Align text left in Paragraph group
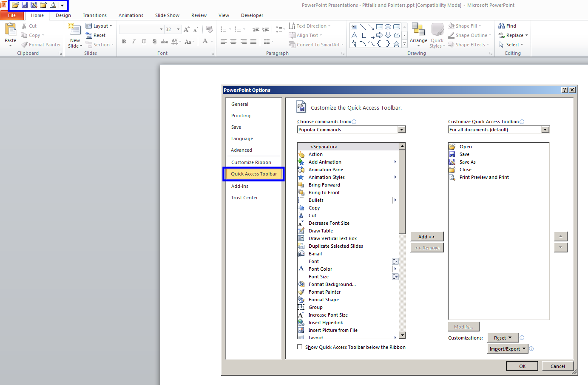Image resolution: width=588 pixels, height=385 pixels. point(224,42)
